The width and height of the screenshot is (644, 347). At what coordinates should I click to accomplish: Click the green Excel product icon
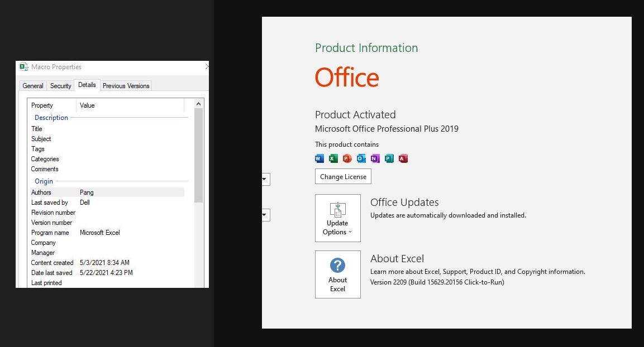pyautogui.click(x=333, y=158)
